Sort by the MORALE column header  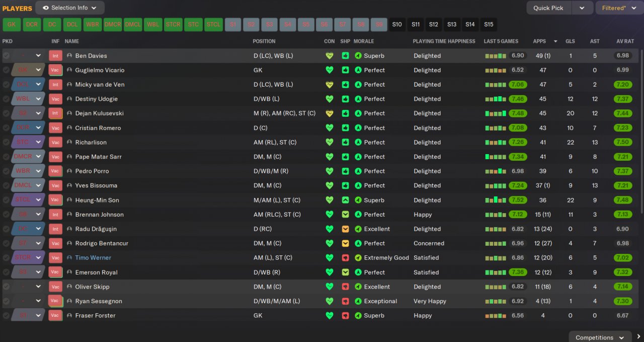[x=364, y=41]
